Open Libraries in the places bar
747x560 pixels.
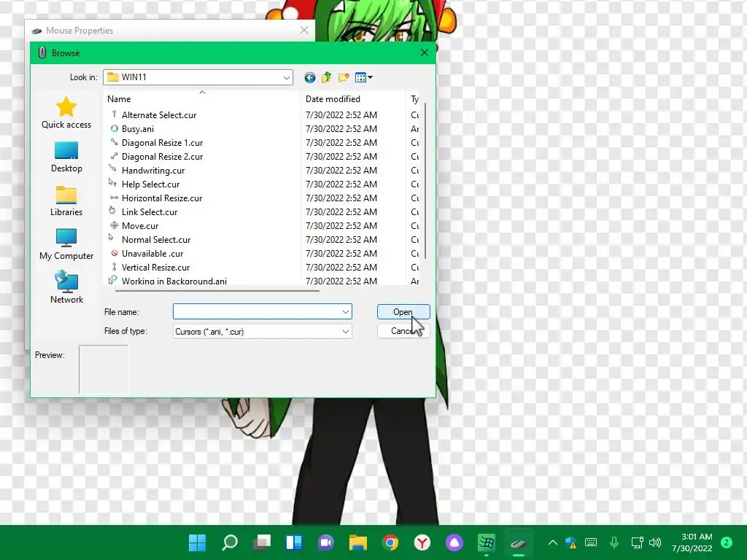[66, 201]
